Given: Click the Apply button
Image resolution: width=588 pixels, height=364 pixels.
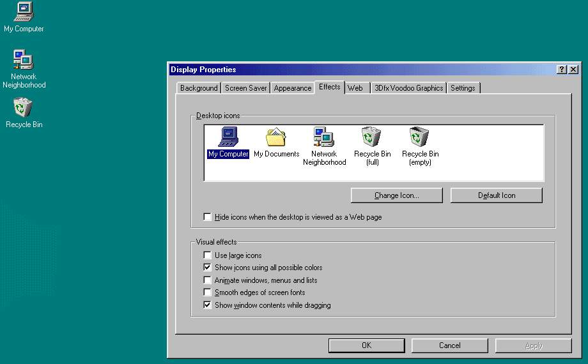Looking at the screenshot, I should click(x=534, y=345).
